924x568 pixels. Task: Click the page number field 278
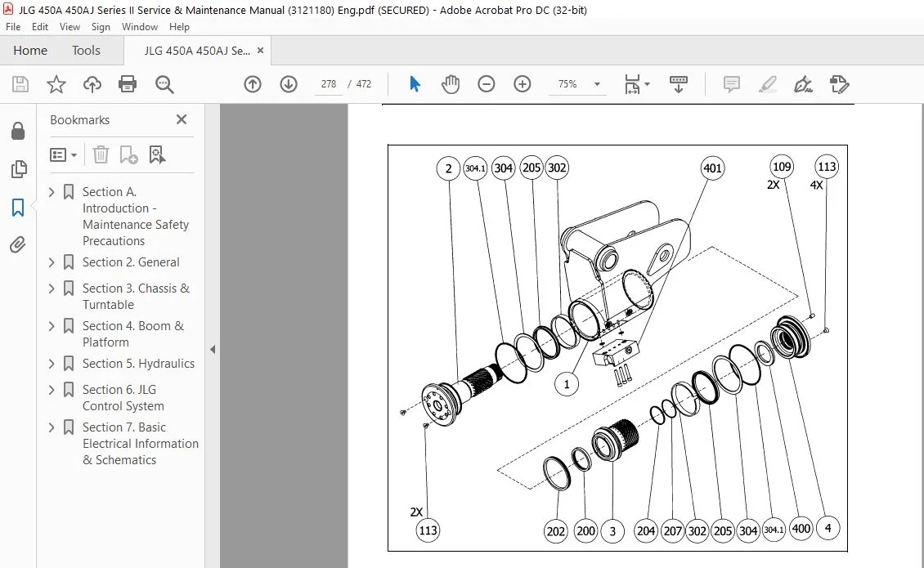click(x=328, y=84)
